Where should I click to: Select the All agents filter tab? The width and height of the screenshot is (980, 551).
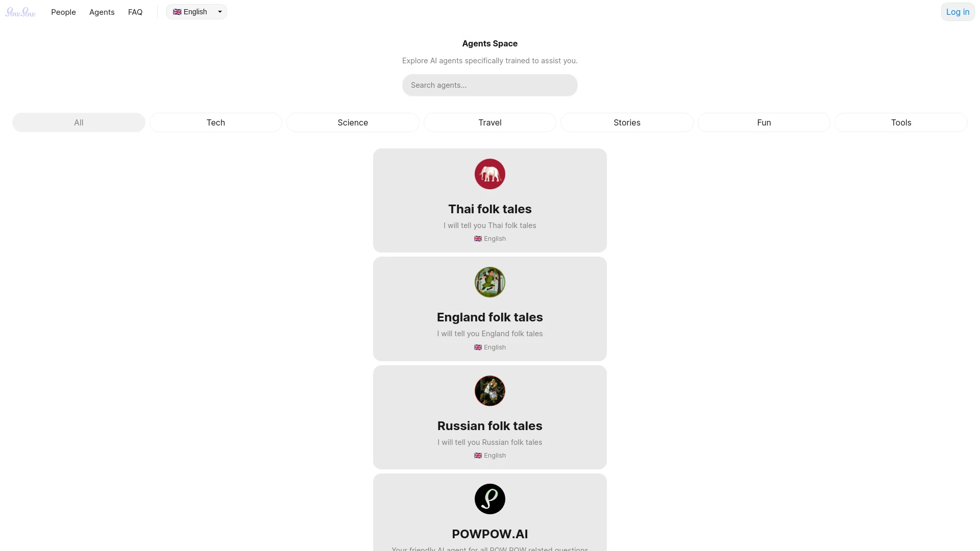(x=78, y=122)
